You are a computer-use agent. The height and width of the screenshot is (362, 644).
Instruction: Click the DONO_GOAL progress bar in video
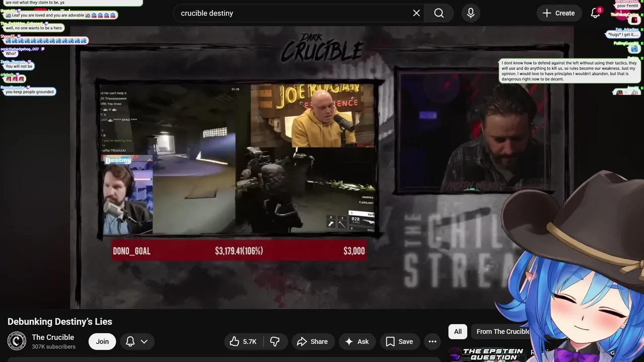[x=238, y=250]
